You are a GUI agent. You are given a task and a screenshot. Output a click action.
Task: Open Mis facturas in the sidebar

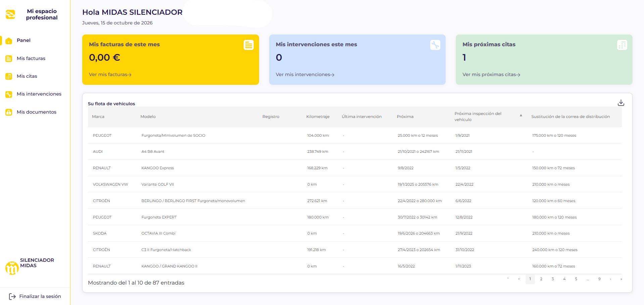click(x=31, y=58)
